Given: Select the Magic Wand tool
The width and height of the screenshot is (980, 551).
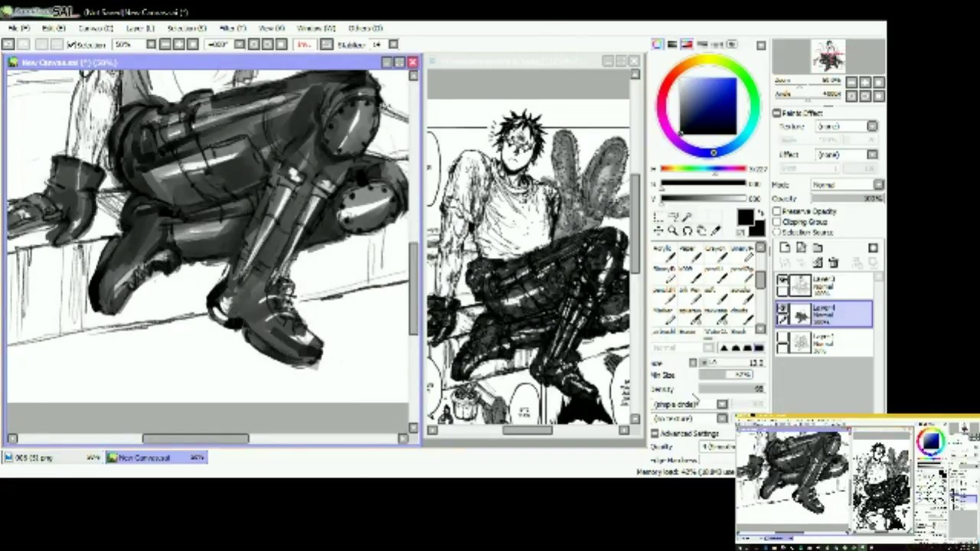Looking at the screenshot, I should pyautogui.click(x=687, y=218).
